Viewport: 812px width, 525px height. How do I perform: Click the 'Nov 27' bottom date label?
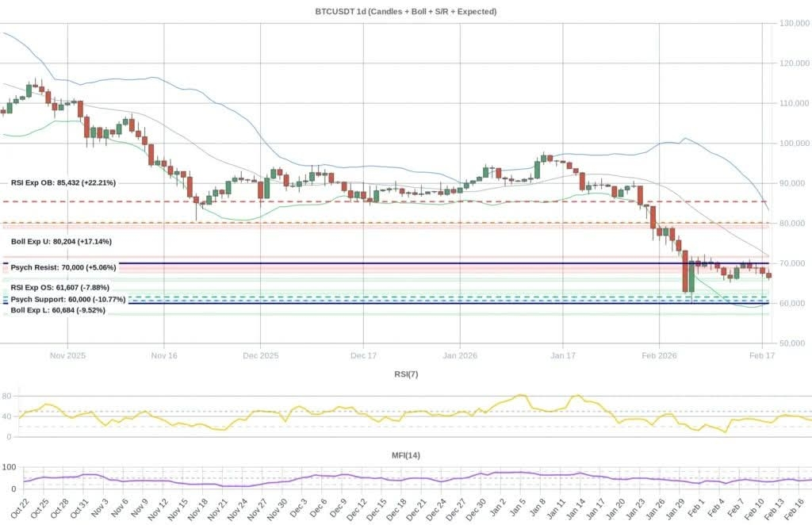coord(258,510)
